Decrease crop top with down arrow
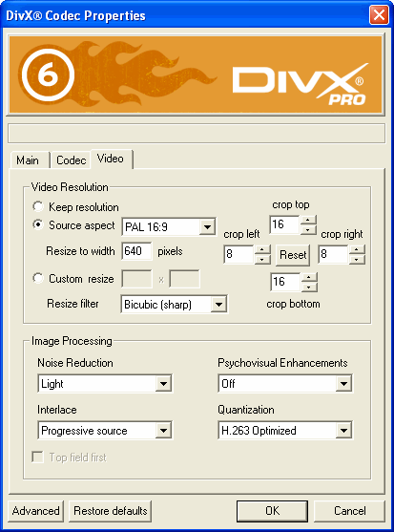This screenshot has height=532, width=394. [x=308, y=229]
